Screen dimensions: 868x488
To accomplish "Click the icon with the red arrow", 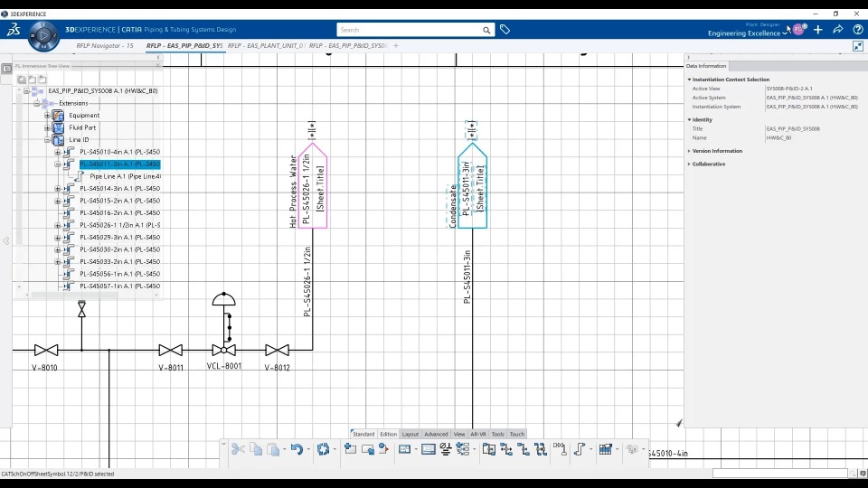I will click(x=383, y=449).
